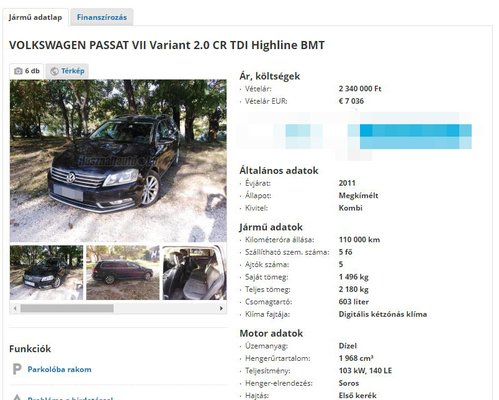
Task: Click the main black Passat photo
Action: click(x=118, y=161)
